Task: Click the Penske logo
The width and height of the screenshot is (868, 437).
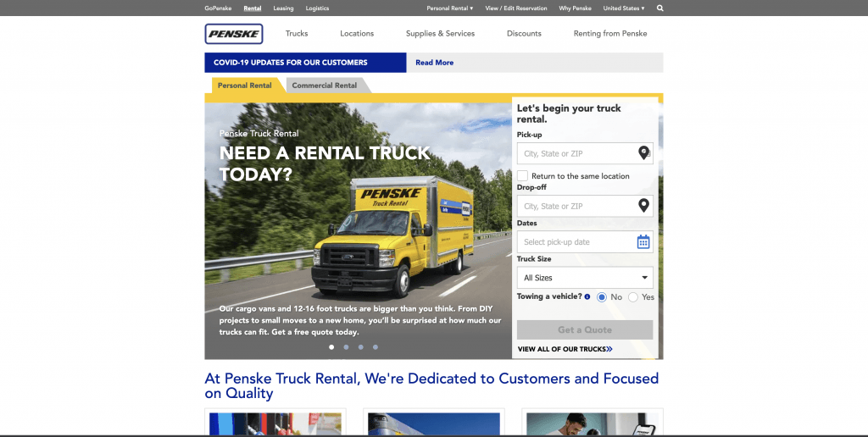Action: coord(234,34)
